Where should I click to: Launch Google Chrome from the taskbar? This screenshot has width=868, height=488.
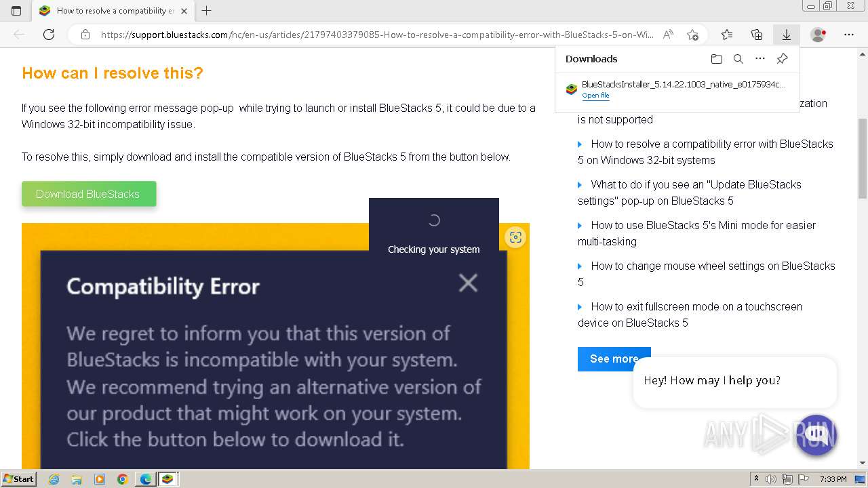coord(123,479)
